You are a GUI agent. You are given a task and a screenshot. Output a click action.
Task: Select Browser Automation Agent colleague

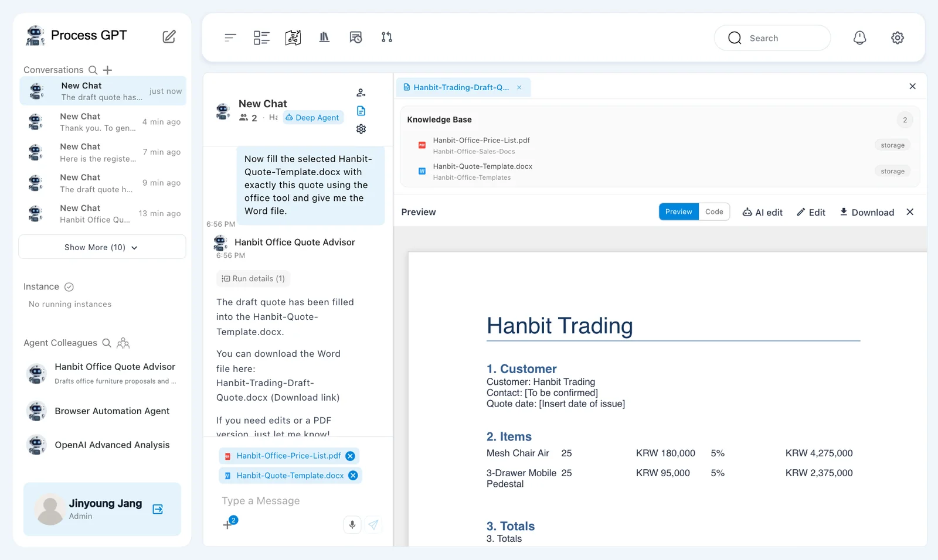103,411
